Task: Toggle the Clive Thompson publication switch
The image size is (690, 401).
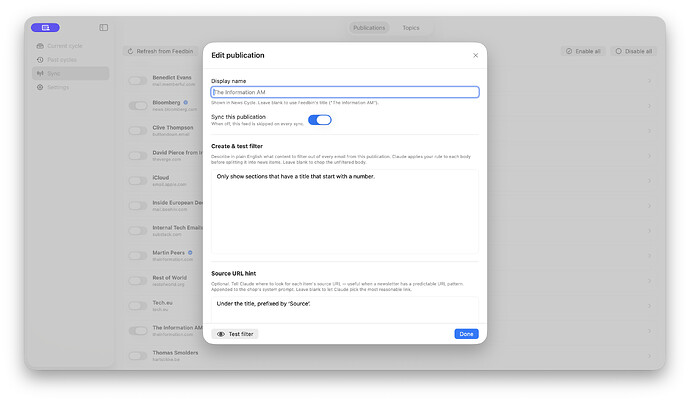Action: (138, 131)
